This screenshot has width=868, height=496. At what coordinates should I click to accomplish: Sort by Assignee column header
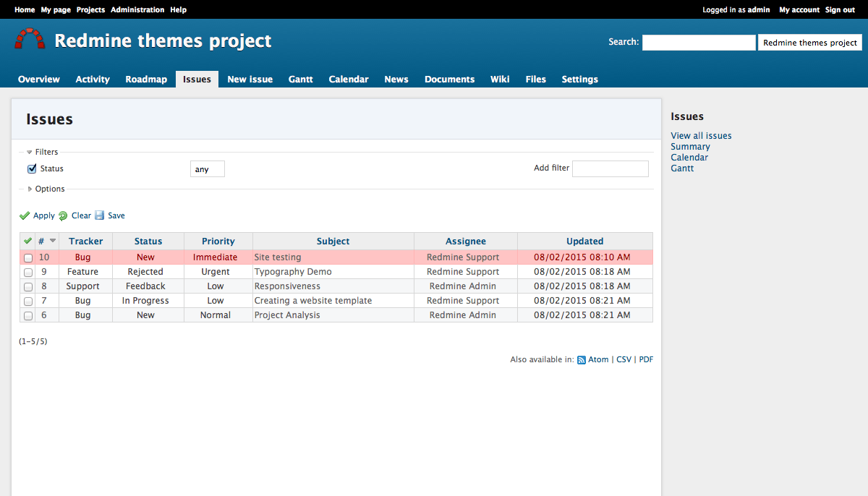pos(466,241)
